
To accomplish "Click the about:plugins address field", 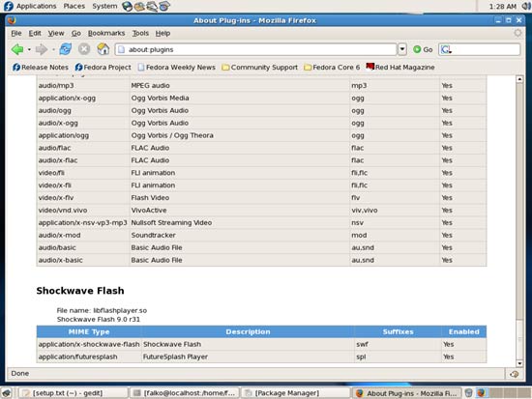I will click(x=255, y=49).
